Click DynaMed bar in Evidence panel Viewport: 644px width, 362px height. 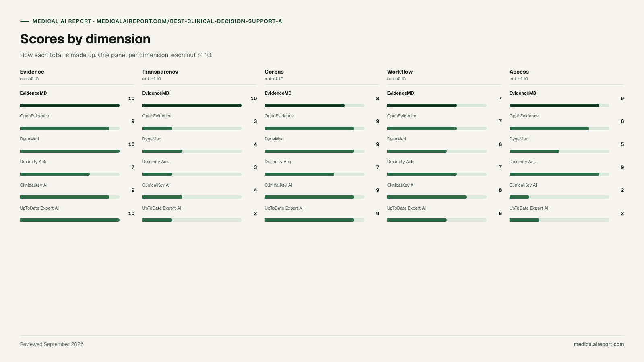(x=70, y=151)
